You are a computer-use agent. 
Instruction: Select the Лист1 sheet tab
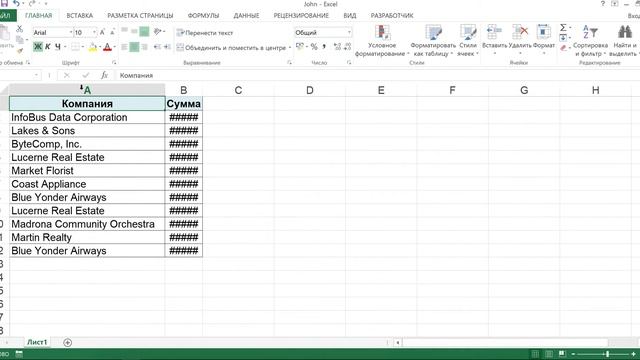tap(37, 342)
